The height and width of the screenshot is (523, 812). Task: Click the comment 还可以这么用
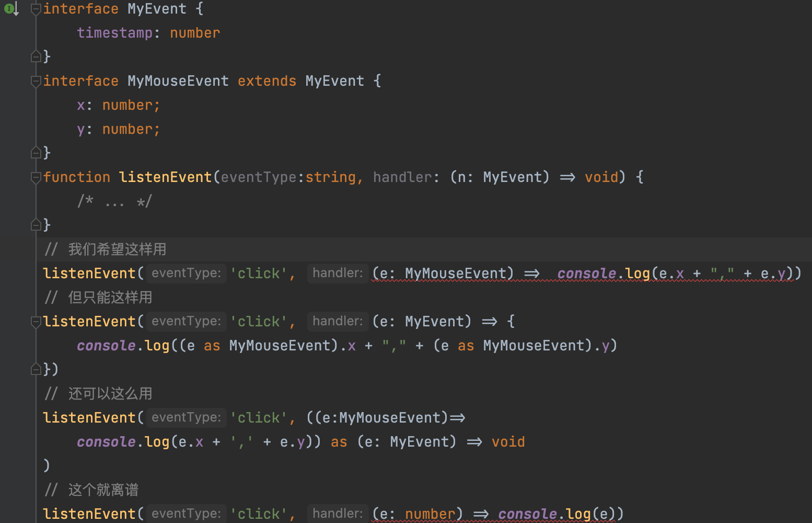99,394
